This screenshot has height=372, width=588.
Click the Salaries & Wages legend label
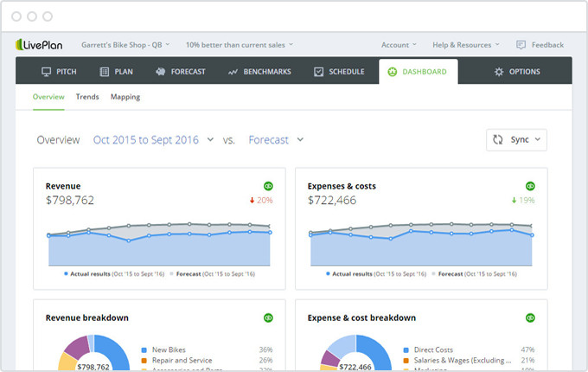(463, 361)
